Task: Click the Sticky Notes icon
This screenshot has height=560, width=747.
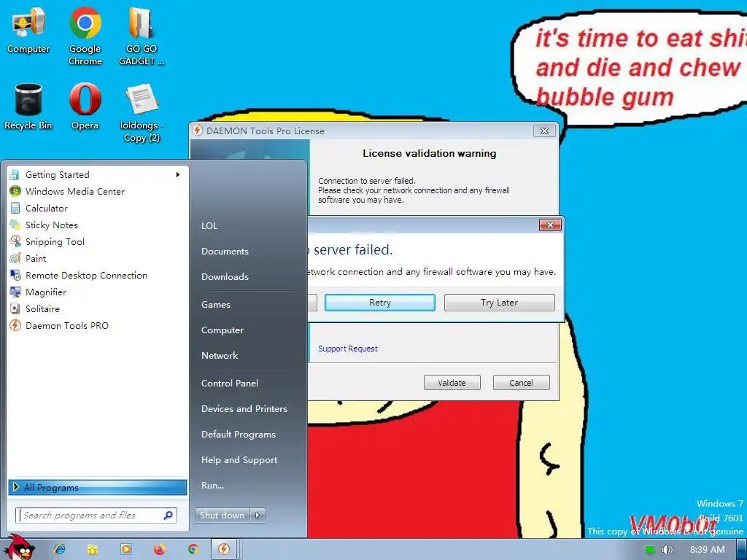Action: tap(15, 225)
